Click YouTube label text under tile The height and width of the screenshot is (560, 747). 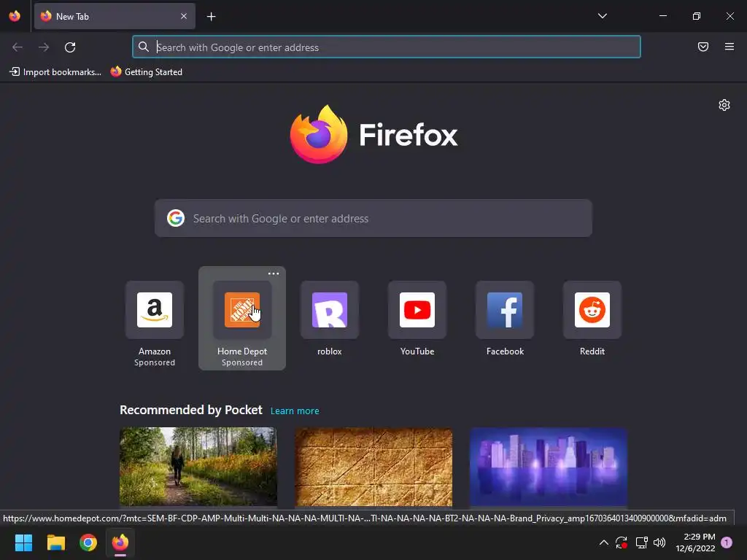417,351
